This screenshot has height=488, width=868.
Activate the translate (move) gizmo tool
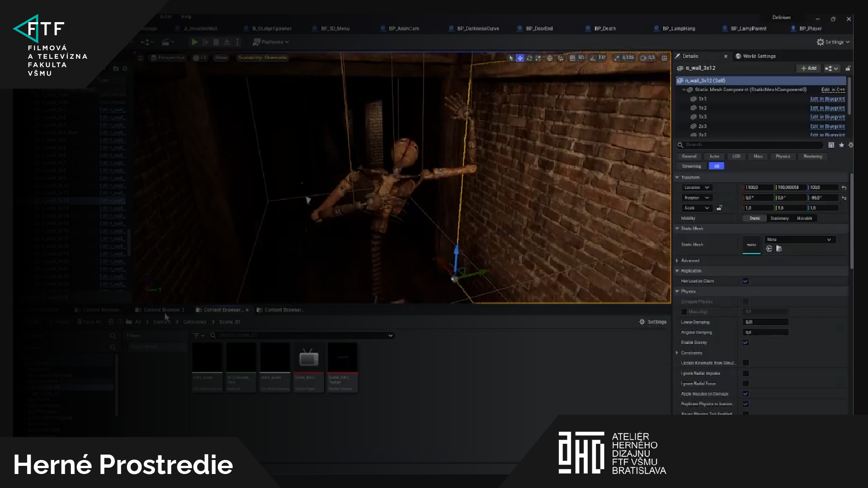click(x=520, y=58)
